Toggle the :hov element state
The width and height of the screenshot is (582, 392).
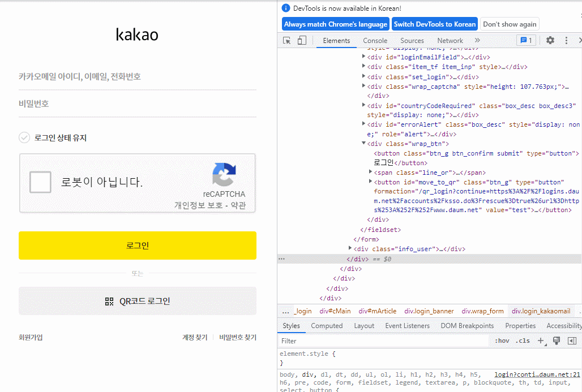click(x=502, y=341)
